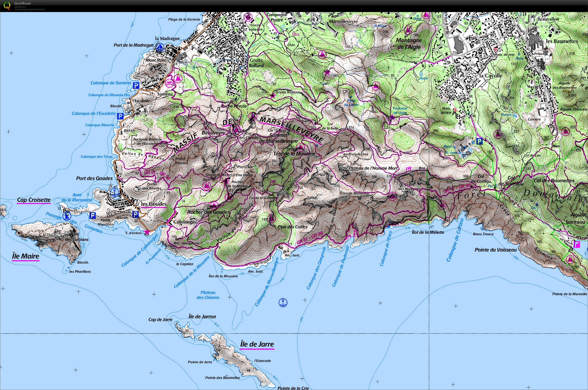Select the parking icon near Rvoir St. épur
The height and width of the screenshot is (390, 588).
pyautogui.click(x=479, y=142)
